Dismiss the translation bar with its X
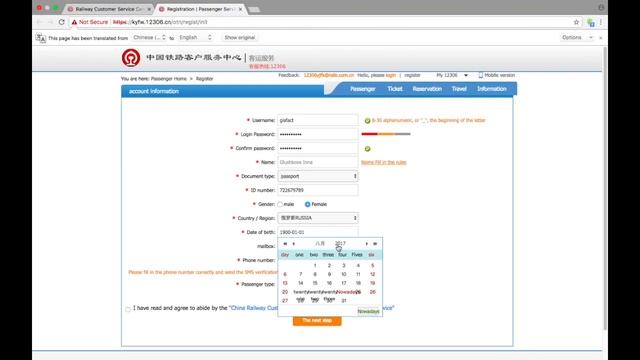Screen dimensions: 640x360 pos(600,38)
